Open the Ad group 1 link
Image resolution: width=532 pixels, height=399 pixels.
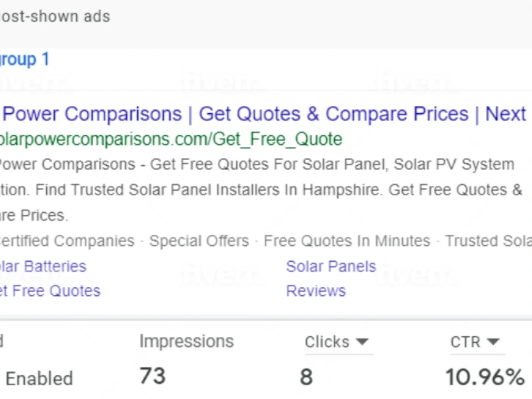(x=24, y=60)
